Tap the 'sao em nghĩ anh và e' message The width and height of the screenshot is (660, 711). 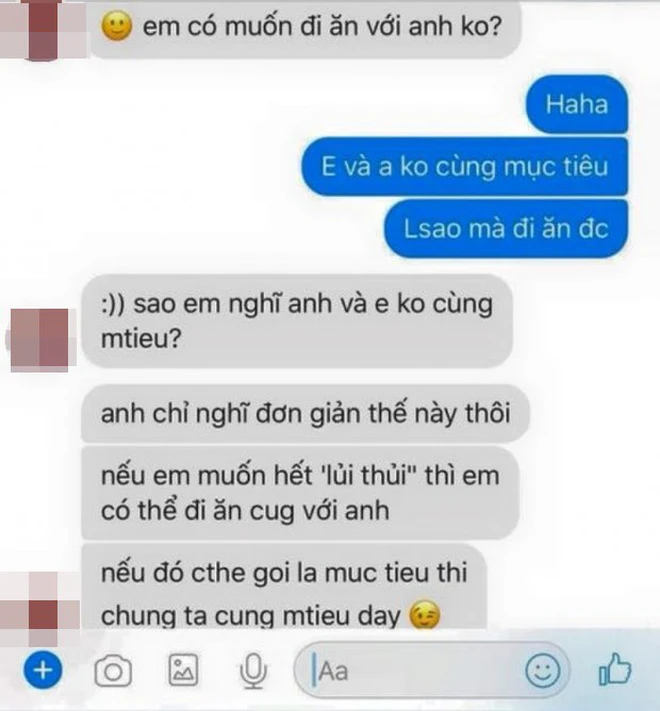point(297,321)
